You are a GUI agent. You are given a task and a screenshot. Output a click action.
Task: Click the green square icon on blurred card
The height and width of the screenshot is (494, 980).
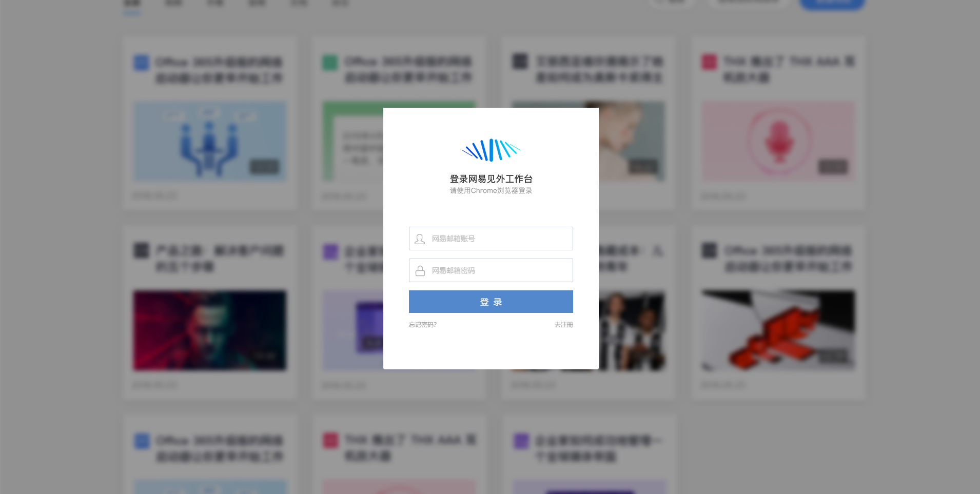point(330,63)
